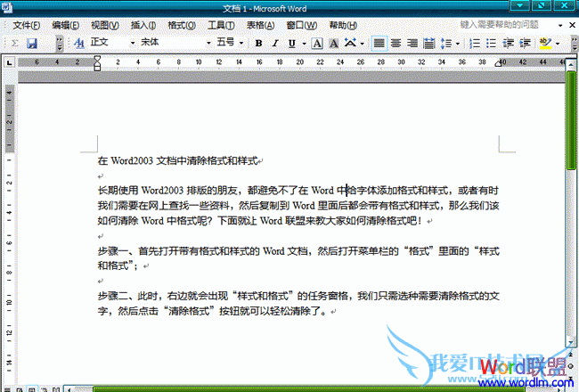Open the 帮助(H) menu
The image size is (579, 392).
[343, 25]
